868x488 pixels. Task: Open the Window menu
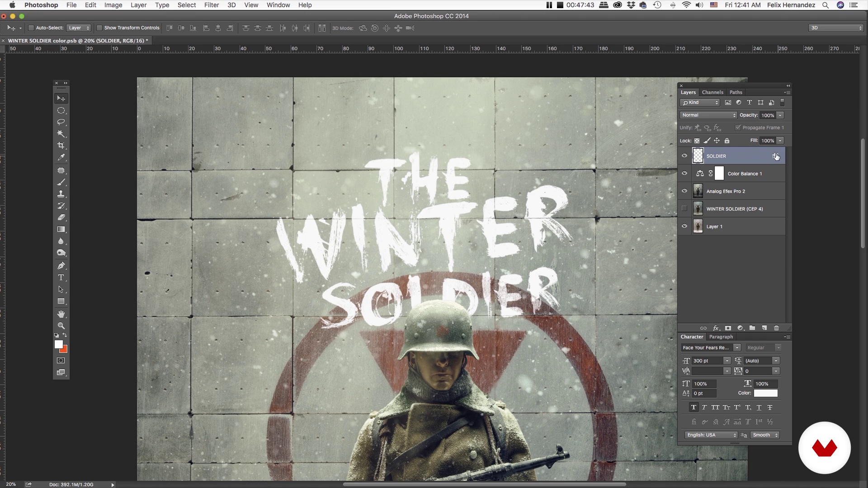pos(278,5)
